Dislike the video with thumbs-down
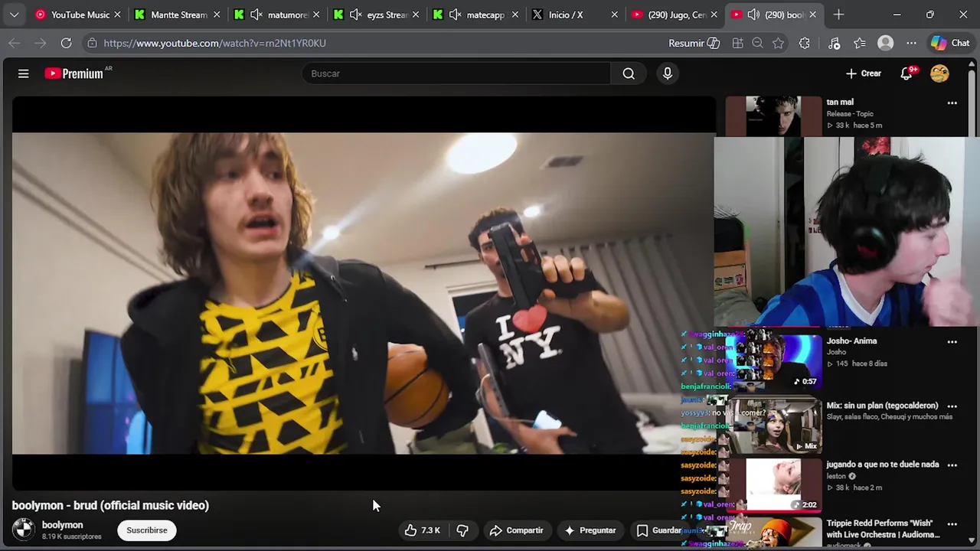The height and width of the screenshot is (551, 980). tap(462, 530)
